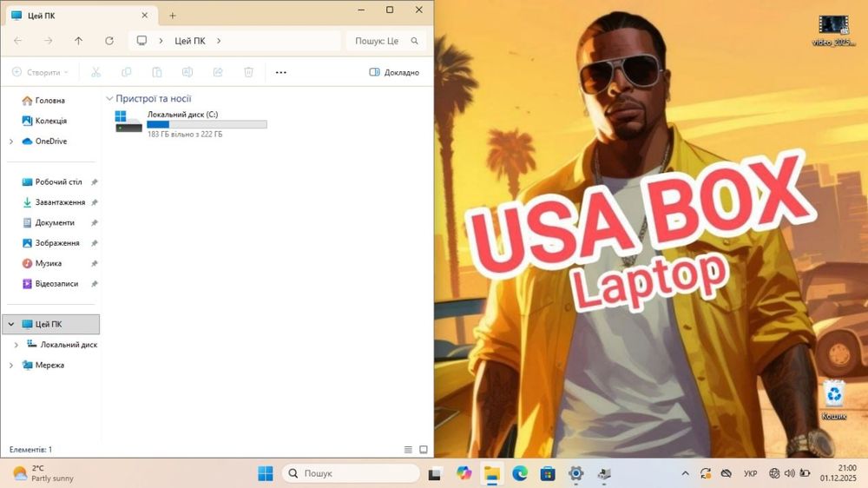
Task: Open clock and date 21:00
Action: click(838, 473)
